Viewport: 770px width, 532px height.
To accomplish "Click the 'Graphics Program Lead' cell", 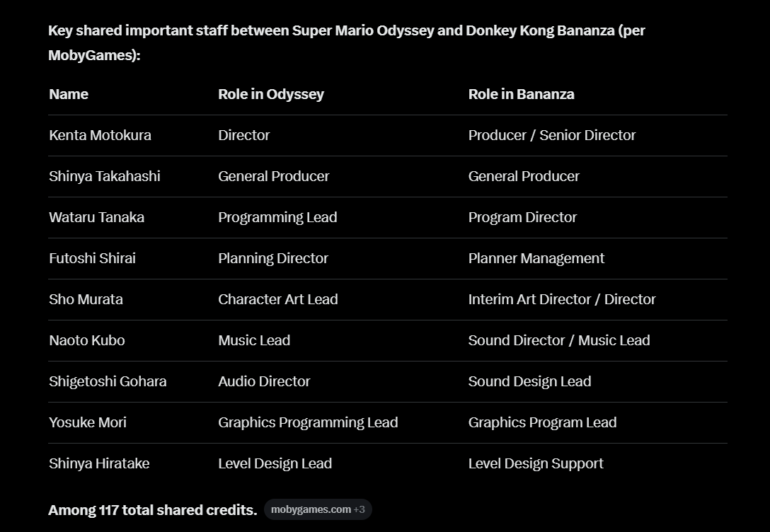I will coord(542,422).
